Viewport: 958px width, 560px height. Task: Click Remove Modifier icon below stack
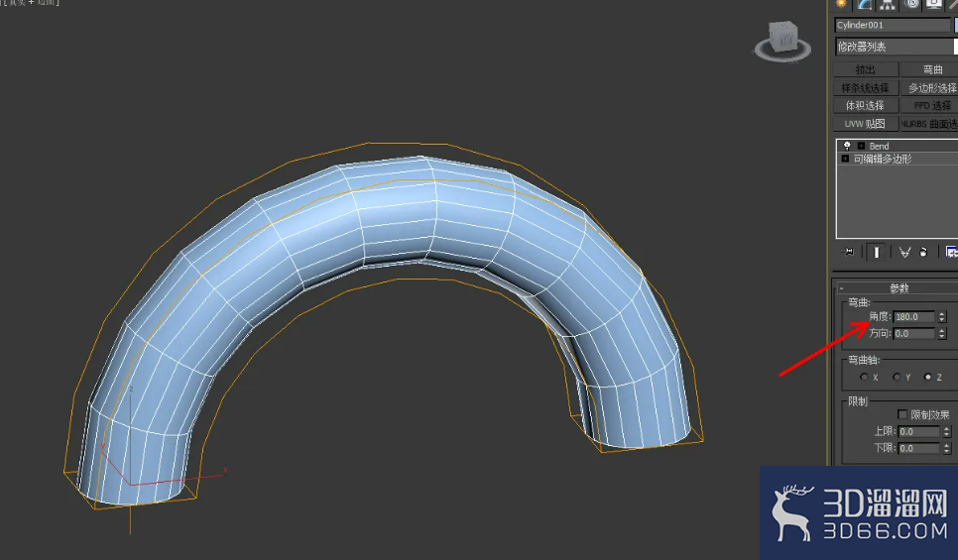pyautogui.click(x=923, y=252)
